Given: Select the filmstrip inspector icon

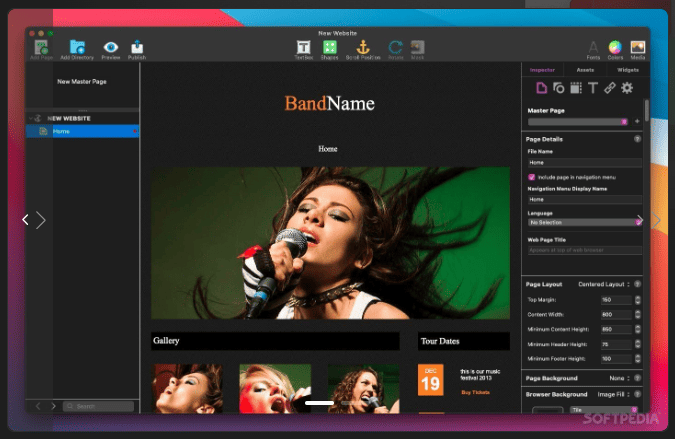Looking at the screenshot, I should [x=576, y=88].
